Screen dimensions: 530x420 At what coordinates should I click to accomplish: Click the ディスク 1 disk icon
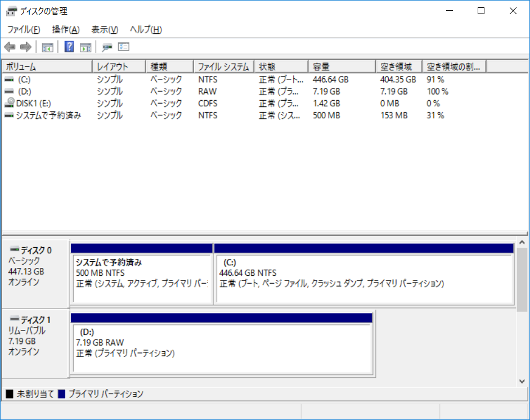click(x=14, y=319)
